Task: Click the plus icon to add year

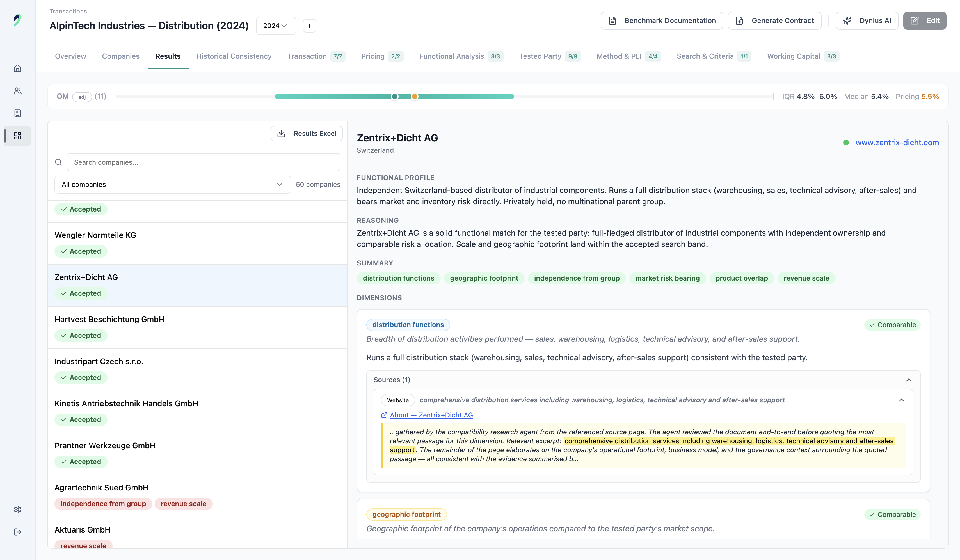Action: point(309,26)
